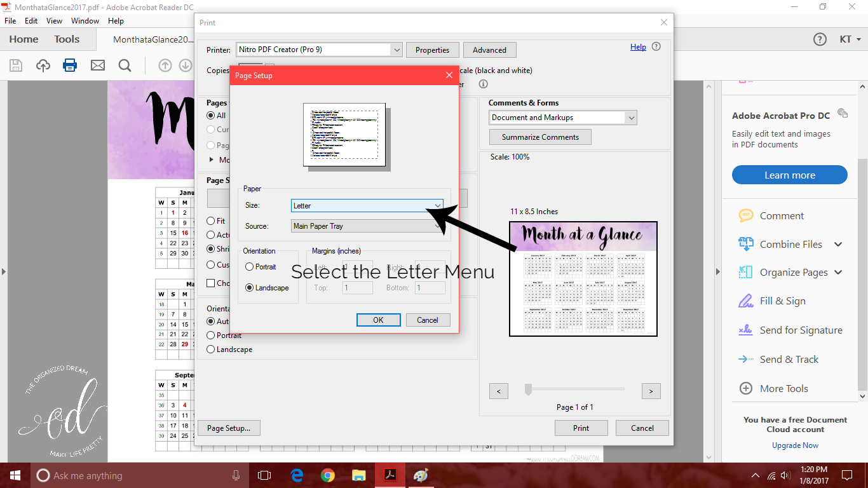Click the Top margin input field

pos(357,287)
